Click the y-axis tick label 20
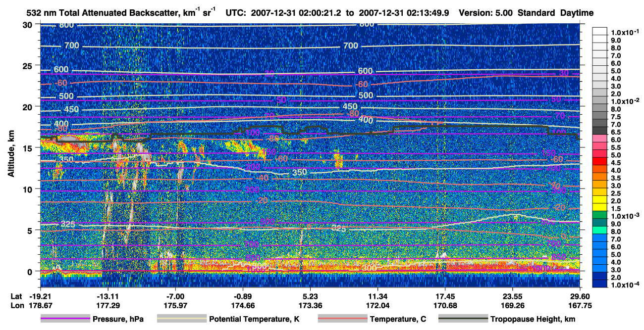 [29, 106]
